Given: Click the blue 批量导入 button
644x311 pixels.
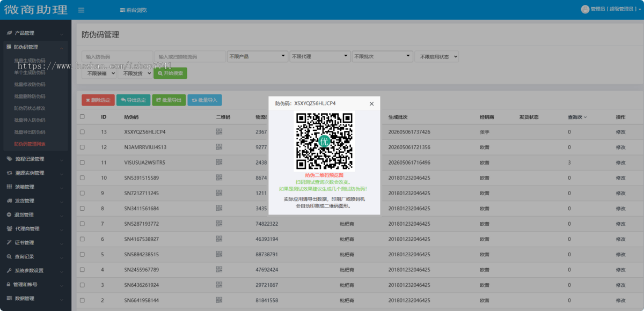Looking at the screenshot, I should (x=204, y=100).
